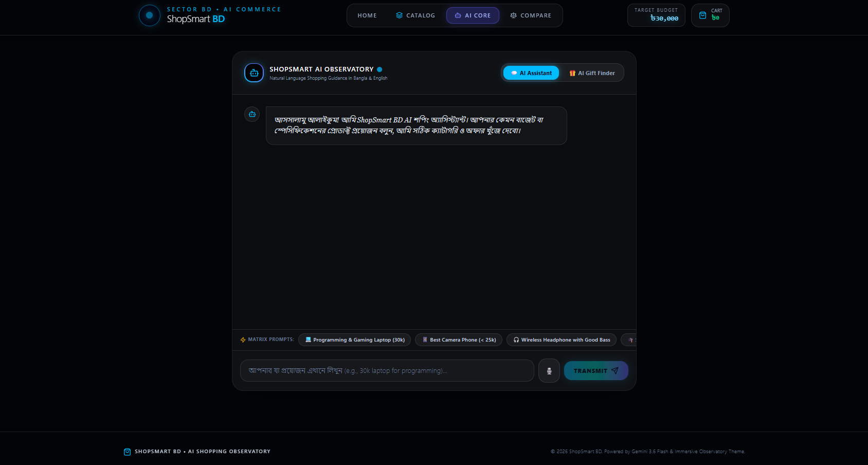
Task: Click the ShopSmart BD circular logo icon
Action: click(x=150, y=15)
